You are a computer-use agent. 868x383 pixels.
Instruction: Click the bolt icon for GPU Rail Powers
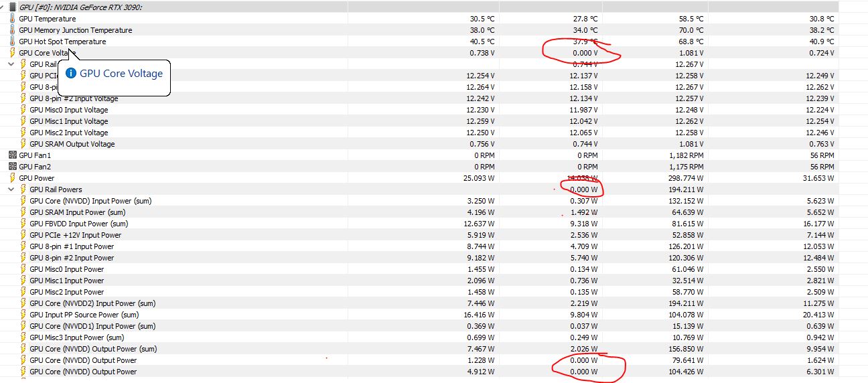(23, 189)
